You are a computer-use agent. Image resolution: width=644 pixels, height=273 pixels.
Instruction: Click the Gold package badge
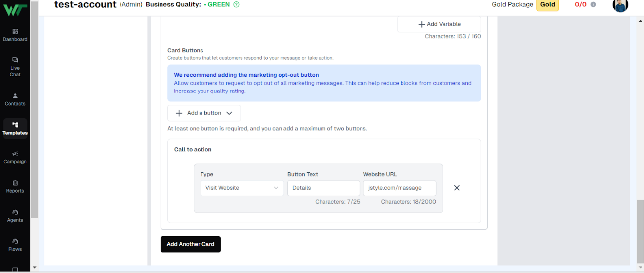click(x=547, y=5)
